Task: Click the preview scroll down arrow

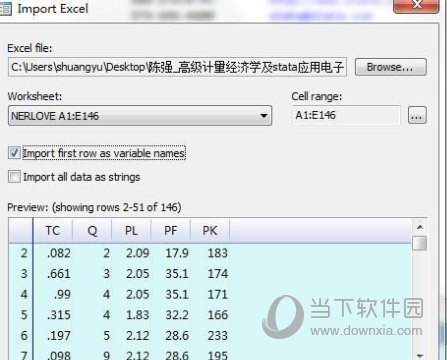Action: (420, 355)
